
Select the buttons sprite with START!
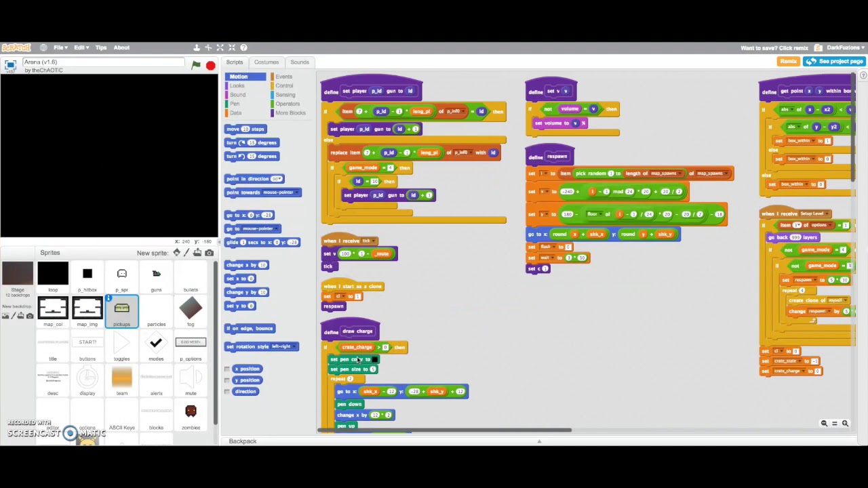(87, 347)
